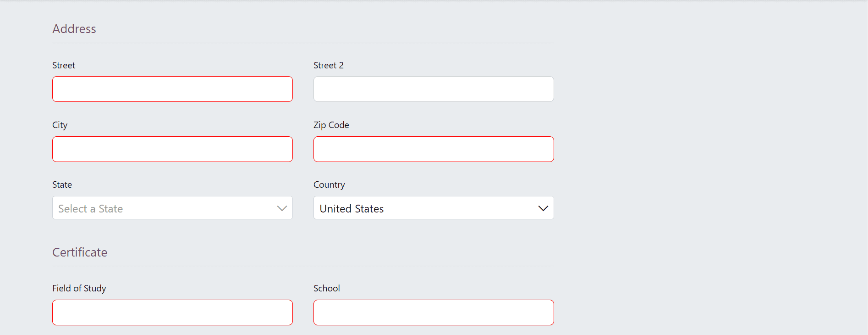Click the Street input field
Viewport: 868px width, 335px height.
pyautogui.click(x=172, y=89)
